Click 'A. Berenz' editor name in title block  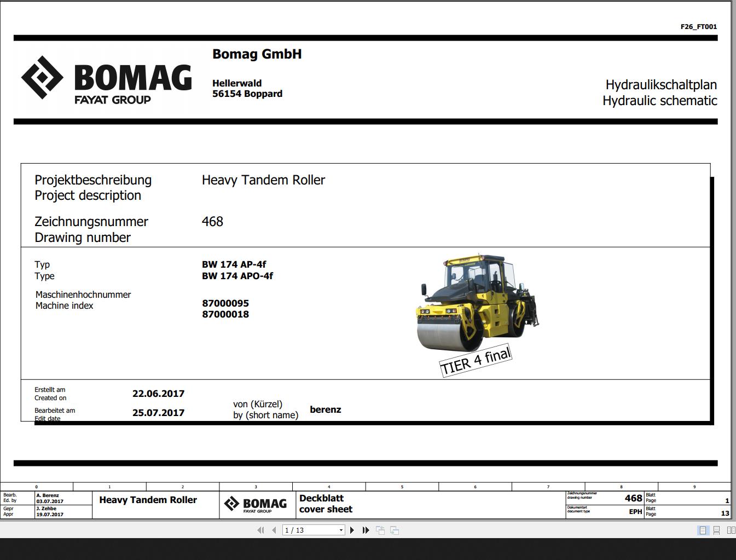pos(48,495)
